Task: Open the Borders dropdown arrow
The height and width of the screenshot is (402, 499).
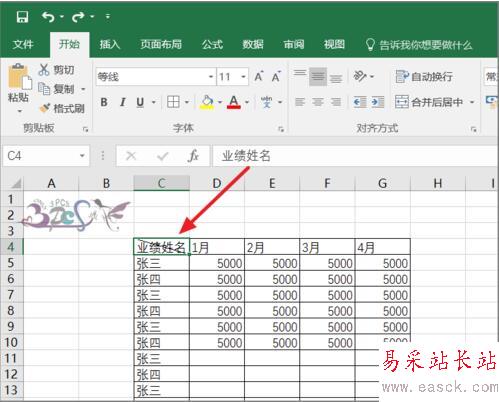Action: tap(187, 102)
